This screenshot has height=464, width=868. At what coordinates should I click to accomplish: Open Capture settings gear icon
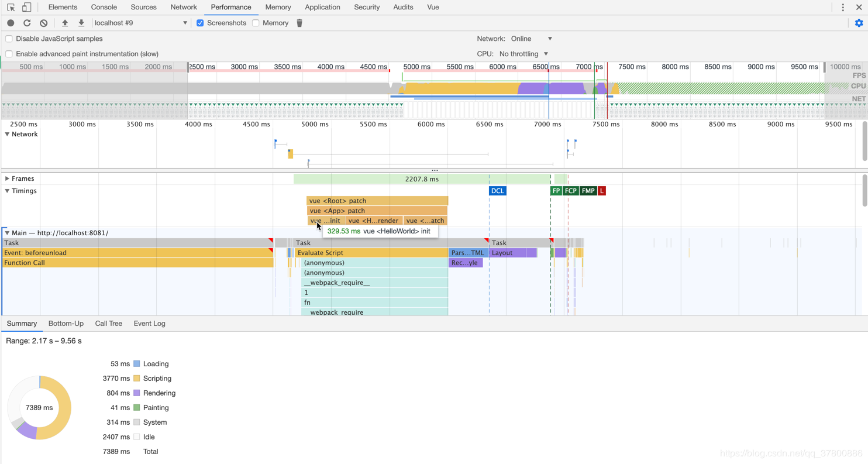859,23
